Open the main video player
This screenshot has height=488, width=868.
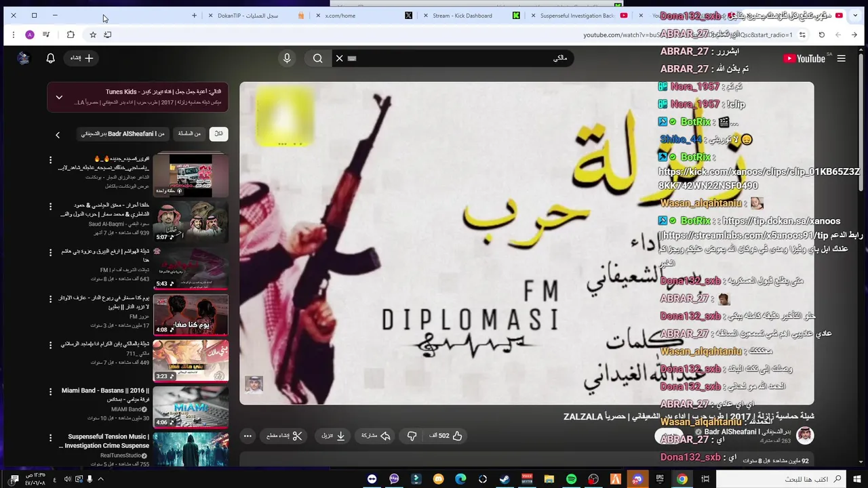[526, 243]
